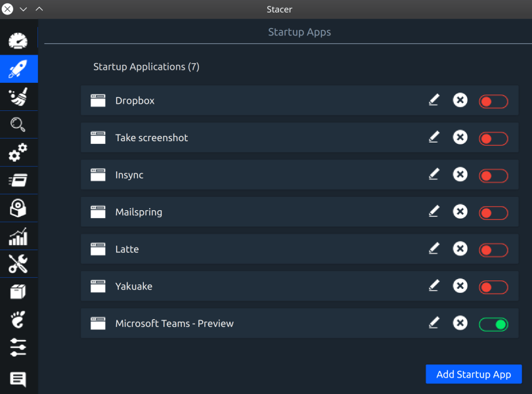Screen dimensions: 532x394
Task: Click the Dropbox app window icon
Action: (98, 100)
